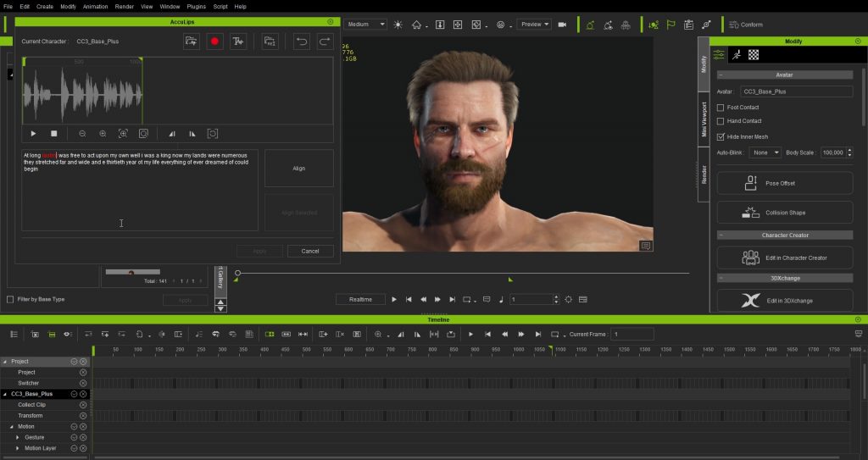Viewport: 868px width, 460px height.
Task: Click the Conform button in top toolbar
Action: [746, 25]
